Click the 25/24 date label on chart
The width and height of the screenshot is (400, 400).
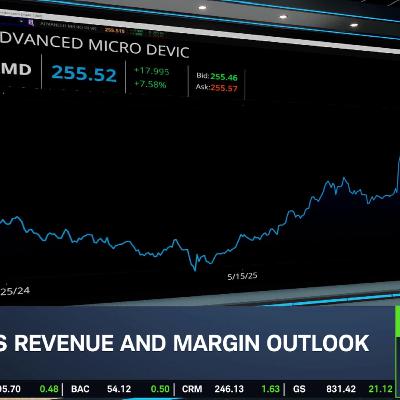(x=15, y=291)
